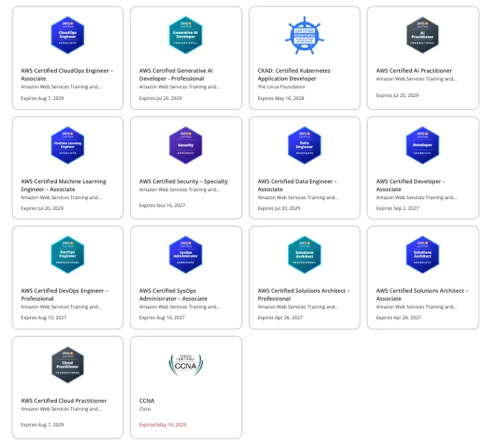
Task: Select the Developer Associate hexagon badge
Action: coord(423,145)
